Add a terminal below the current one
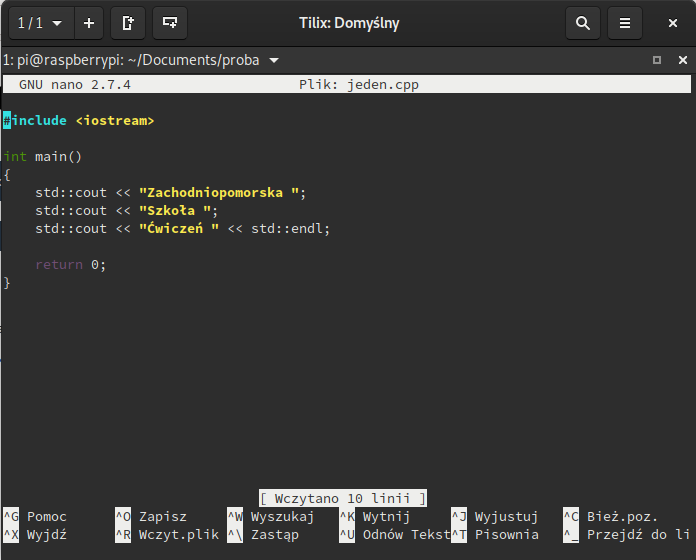The height and width of the screenshot is (560, 696). [170, 23]
